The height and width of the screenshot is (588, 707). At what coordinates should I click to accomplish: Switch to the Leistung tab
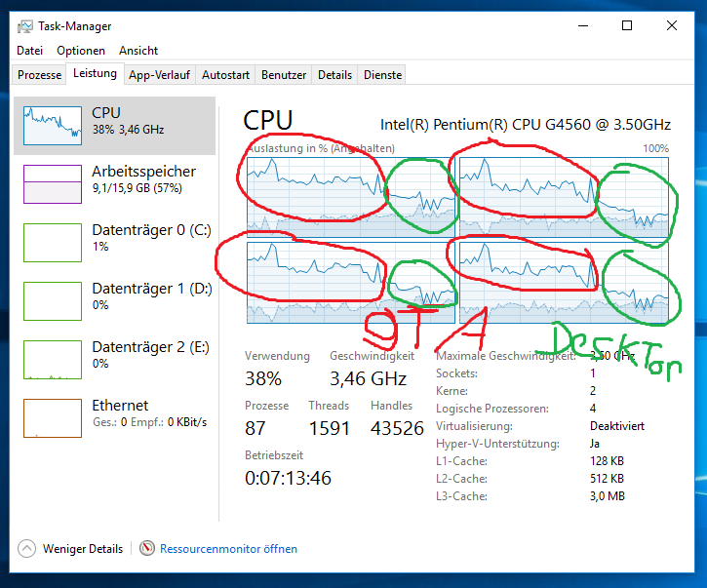(x=95, y=73)
